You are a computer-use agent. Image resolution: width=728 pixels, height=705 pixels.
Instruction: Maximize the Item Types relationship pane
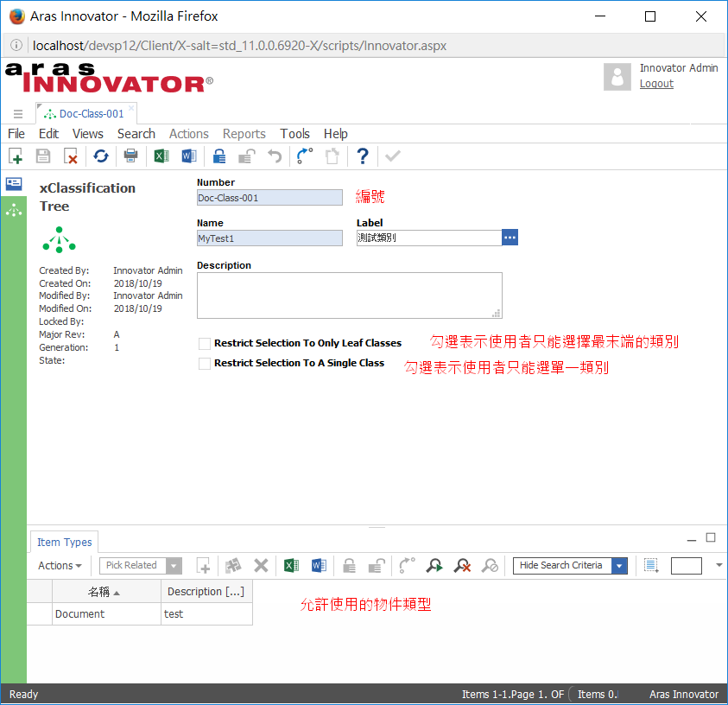[x=711, y=537]
